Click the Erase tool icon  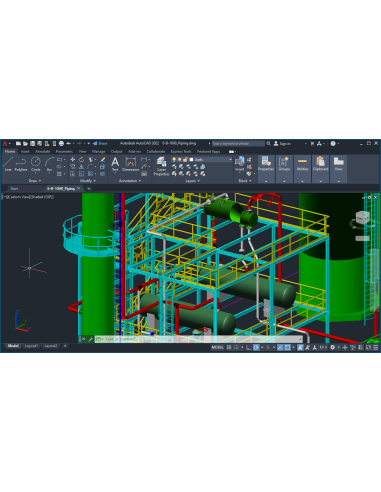pyautogui.click(x=103, y=160)
